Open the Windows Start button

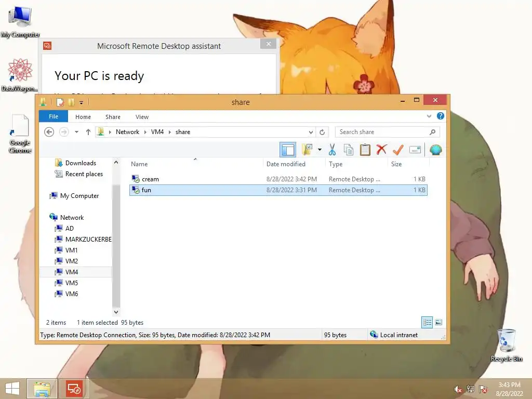pyautogui.click(x=12, y=389)
